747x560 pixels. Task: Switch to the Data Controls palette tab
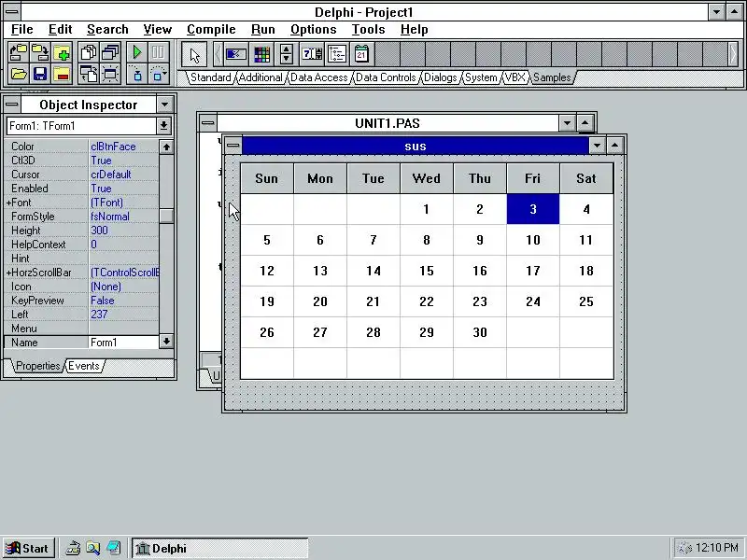[386, 77]
